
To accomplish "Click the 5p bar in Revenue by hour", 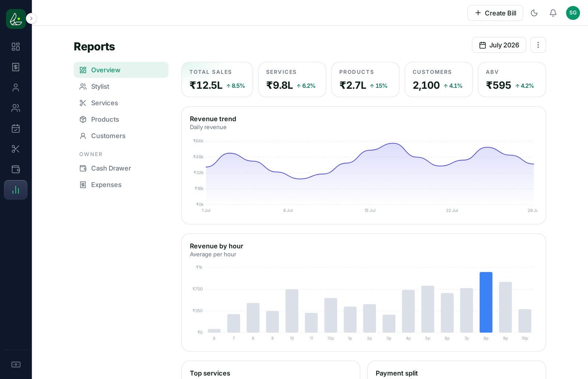I will pos(428,309).
